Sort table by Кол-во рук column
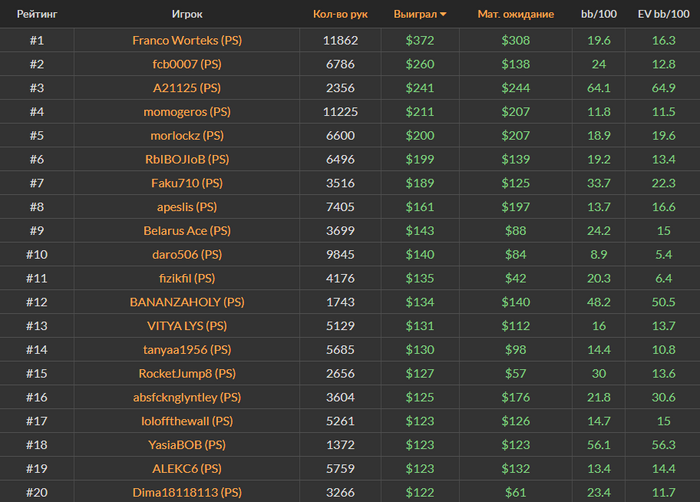Screen dimensions: 700x502 pos(340,15)
